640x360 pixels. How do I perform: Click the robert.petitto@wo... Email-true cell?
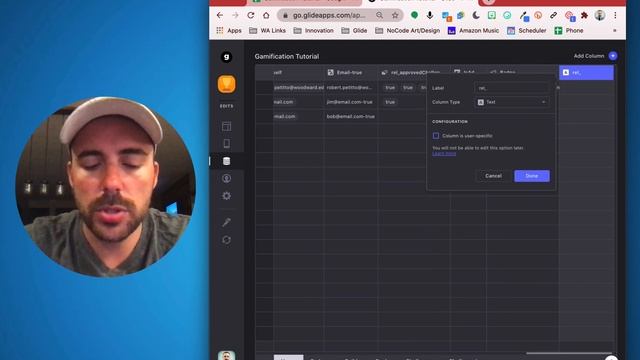click(351, 87)
